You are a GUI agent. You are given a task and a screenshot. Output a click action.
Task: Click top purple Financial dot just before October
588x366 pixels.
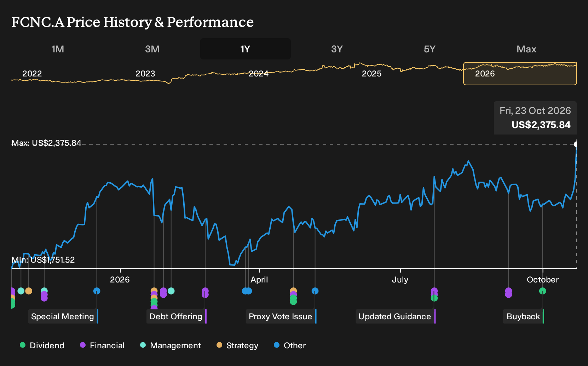509,291
